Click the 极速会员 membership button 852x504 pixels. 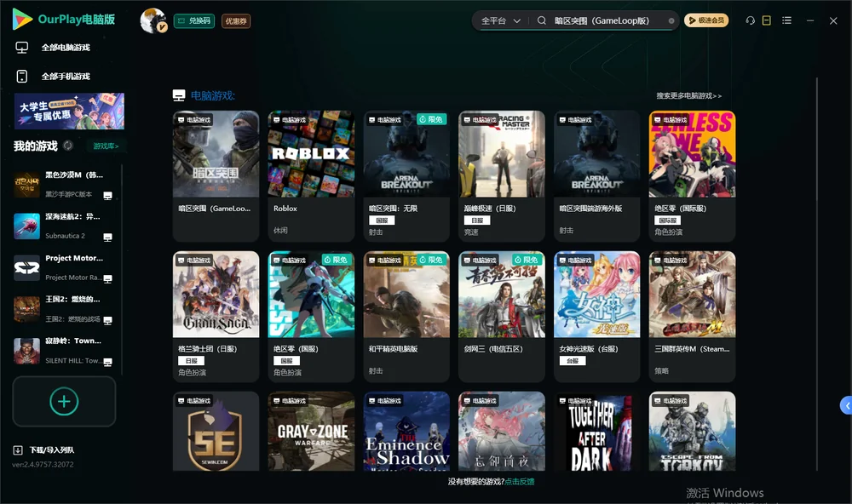point(706,20)
